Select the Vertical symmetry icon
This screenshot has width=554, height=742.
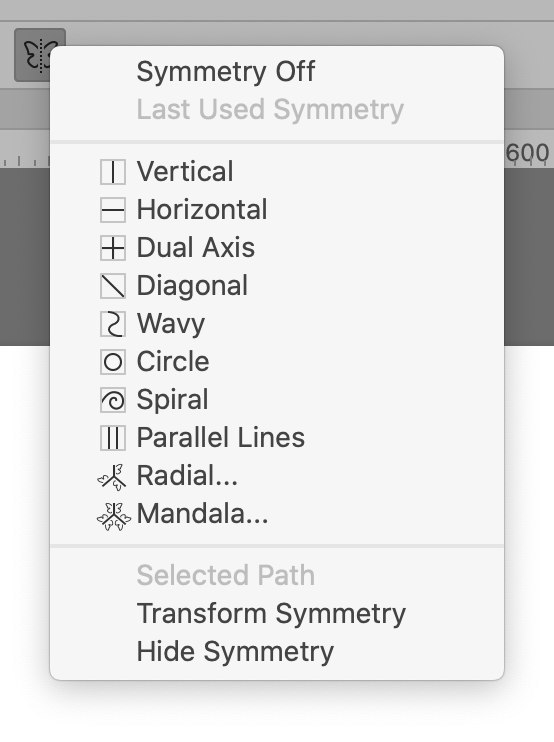pos(113,172)
